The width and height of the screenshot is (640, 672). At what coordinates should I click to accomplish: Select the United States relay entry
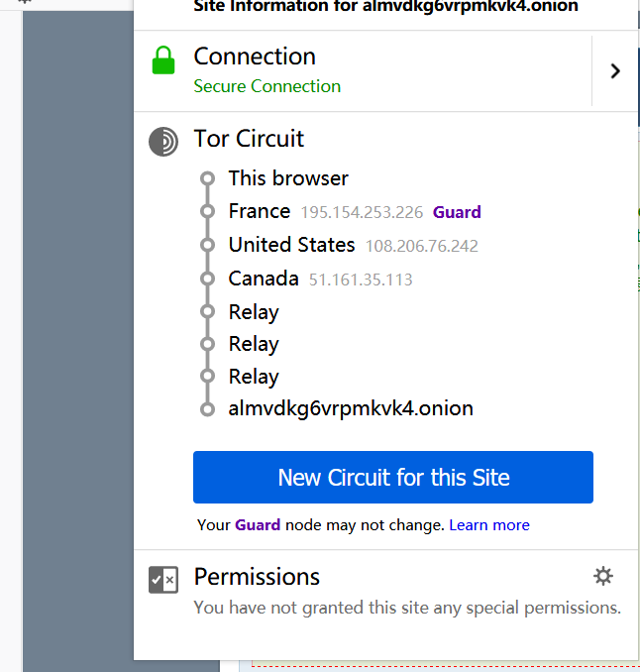pos(291,245)
